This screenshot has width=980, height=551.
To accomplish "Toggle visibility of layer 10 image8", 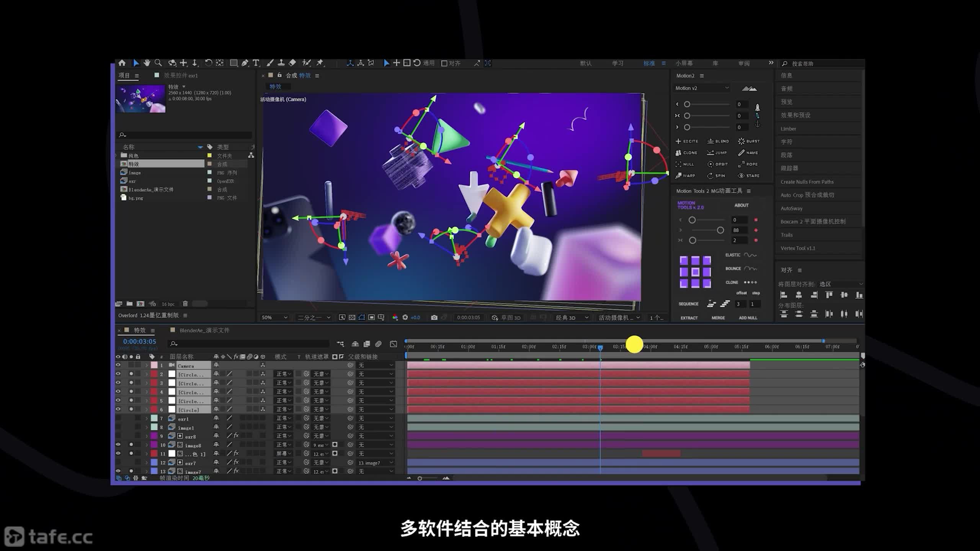I will [118, 445].
